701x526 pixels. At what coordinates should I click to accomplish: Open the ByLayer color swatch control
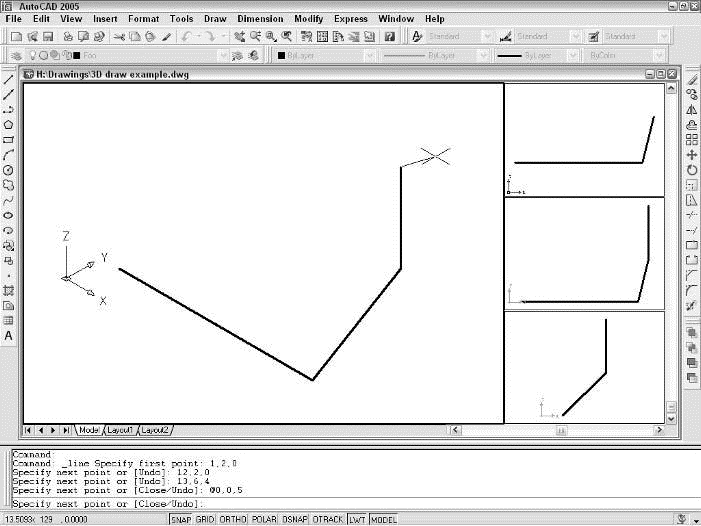[x=325, y=56]
